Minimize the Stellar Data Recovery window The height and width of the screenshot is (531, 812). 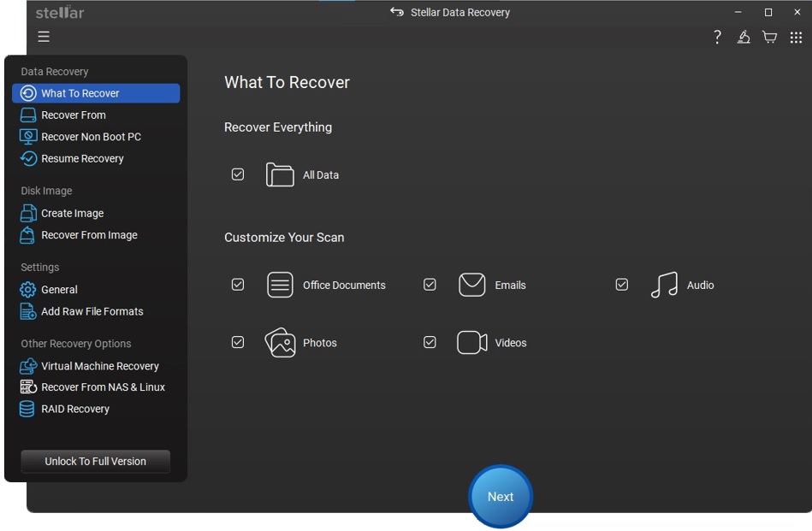pyautogui.click(x=738, y=12)
